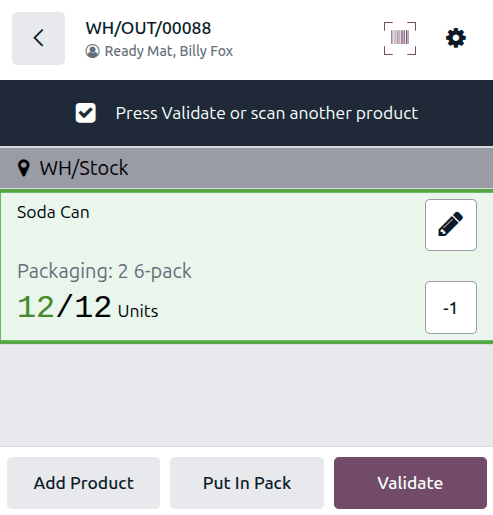Select the WH/Stock location header
This screenshot has width=493, height=515.
(246, 168)
